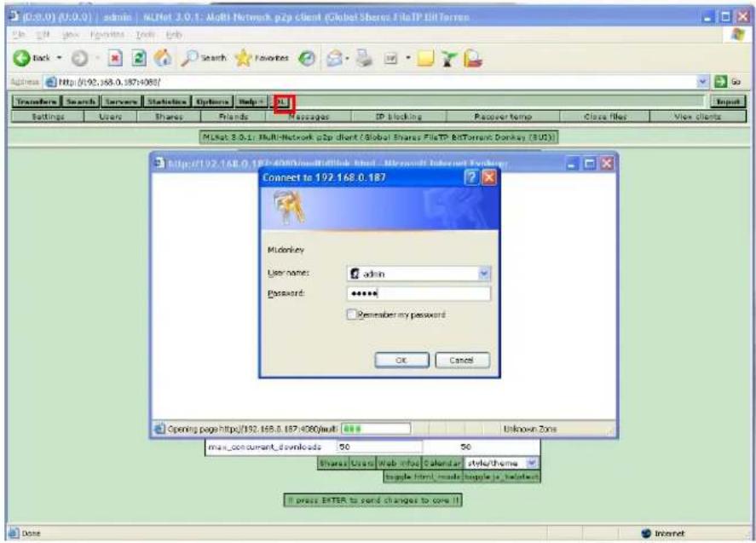Screen dimensions: 756x543
Task: Click the Input button
Action: [728, 101]
